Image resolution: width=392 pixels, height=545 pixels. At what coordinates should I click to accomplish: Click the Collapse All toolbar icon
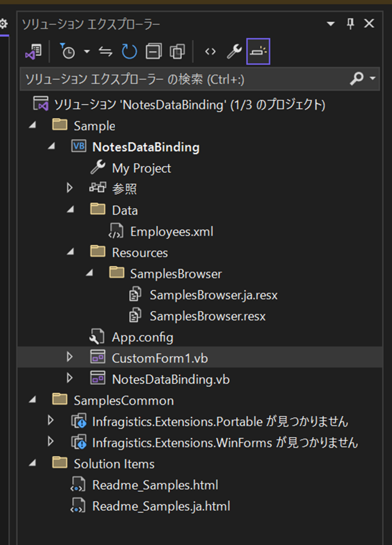(x=154, y=52)
